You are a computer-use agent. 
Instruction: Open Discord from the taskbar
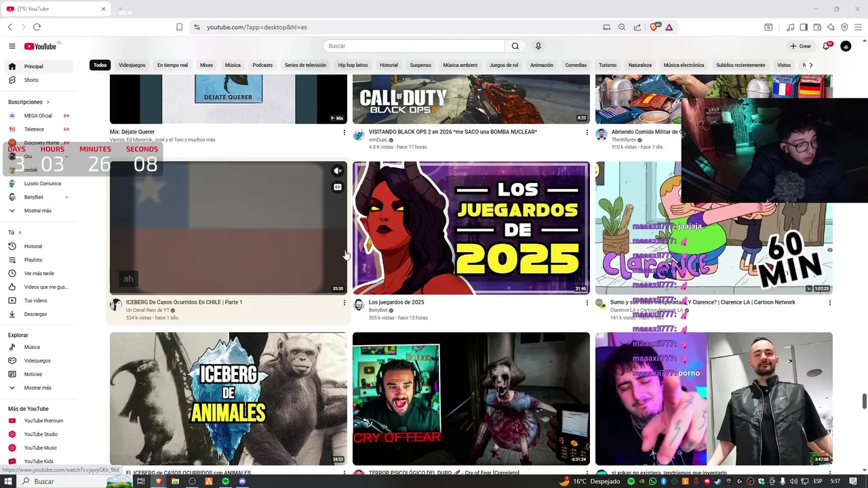[242, 481]
